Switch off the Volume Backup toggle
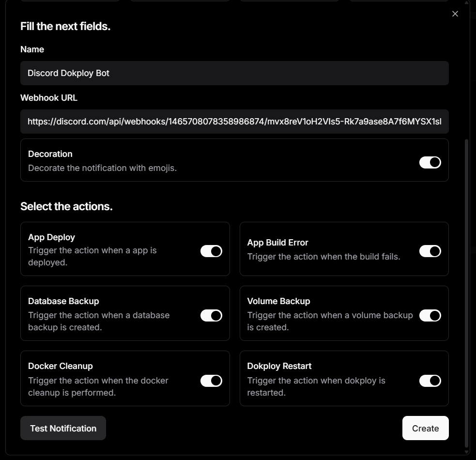 click(x=430, y=316)
